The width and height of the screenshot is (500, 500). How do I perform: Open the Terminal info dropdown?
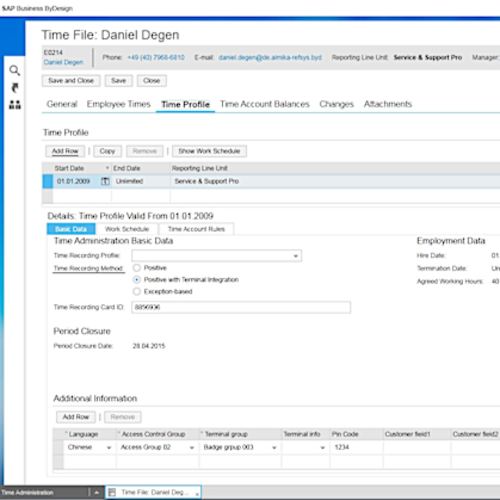point(322,448)
